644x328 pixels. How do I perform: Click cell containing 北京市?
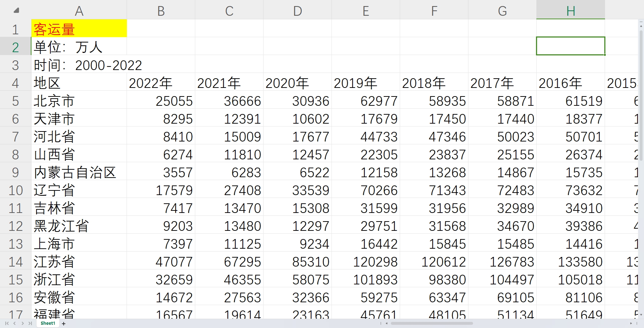(79, 101)
